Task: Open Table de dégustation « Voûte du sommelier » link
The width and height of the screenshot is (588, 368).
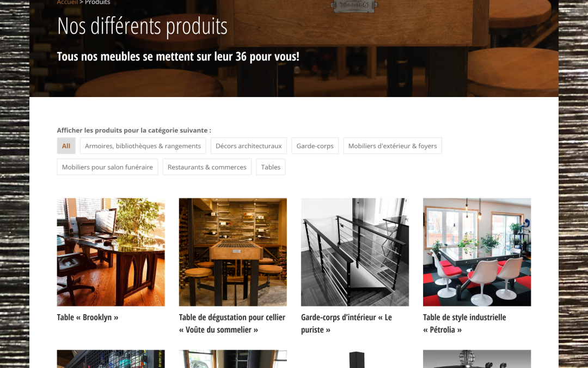Action: [232, 323]
